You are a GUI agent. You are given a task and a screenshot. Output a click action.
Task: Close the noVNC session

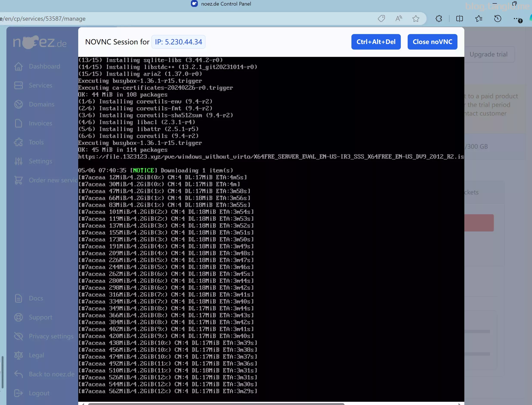pos(432,42)
